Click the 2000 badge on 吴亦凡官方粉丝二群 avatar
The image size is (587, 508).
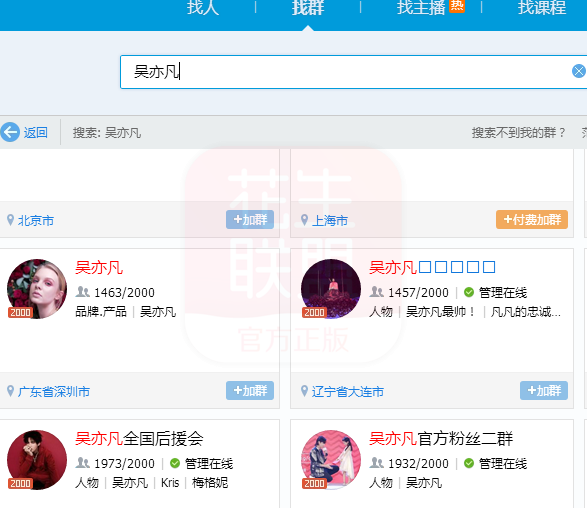tap(314, 483)
